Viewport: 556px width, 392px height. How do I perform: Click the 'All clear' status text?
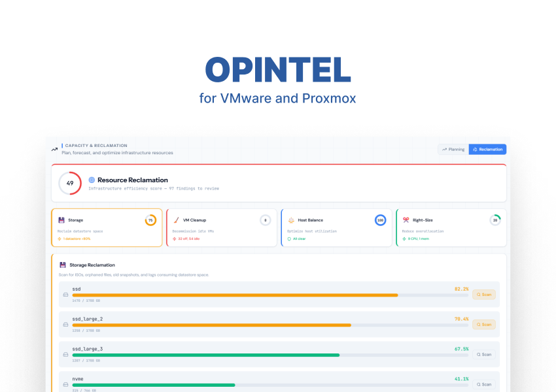click(x=300, y=238)
